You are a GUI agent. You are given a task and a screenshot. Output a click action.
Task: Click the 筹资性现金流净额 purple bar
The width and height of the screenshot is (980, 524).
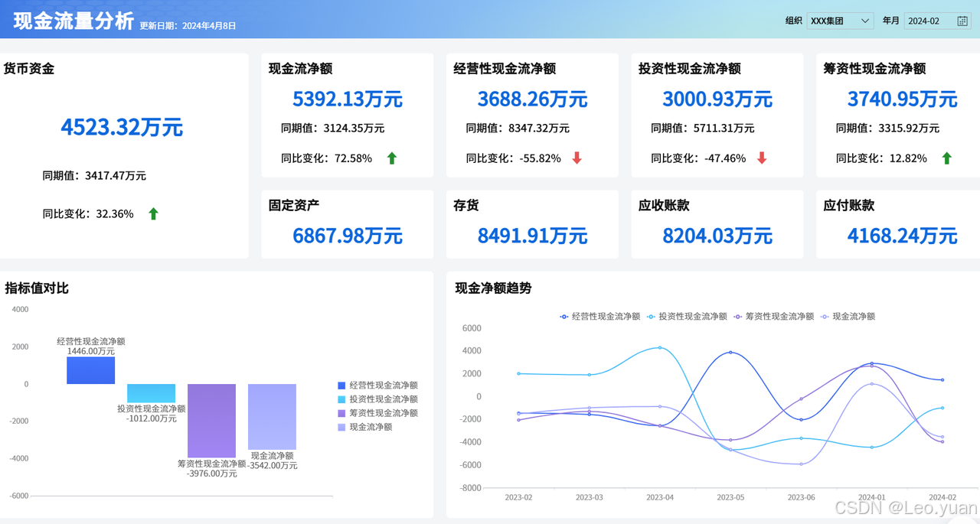(x=211, y=421)
